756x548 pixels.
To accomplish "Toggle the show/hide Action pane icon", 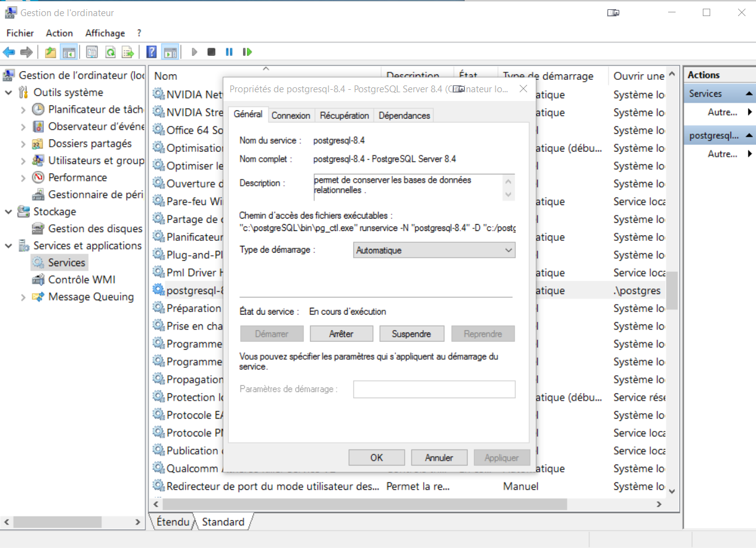I will (x=170, y=52).
